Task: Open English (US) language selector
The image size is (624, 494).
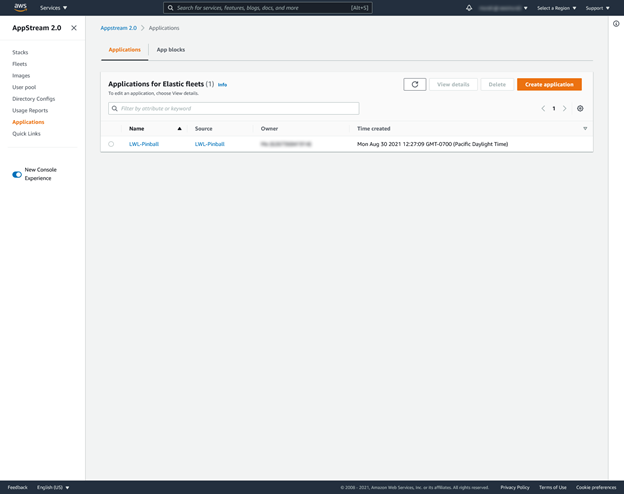Action: (x=53, y=487)
